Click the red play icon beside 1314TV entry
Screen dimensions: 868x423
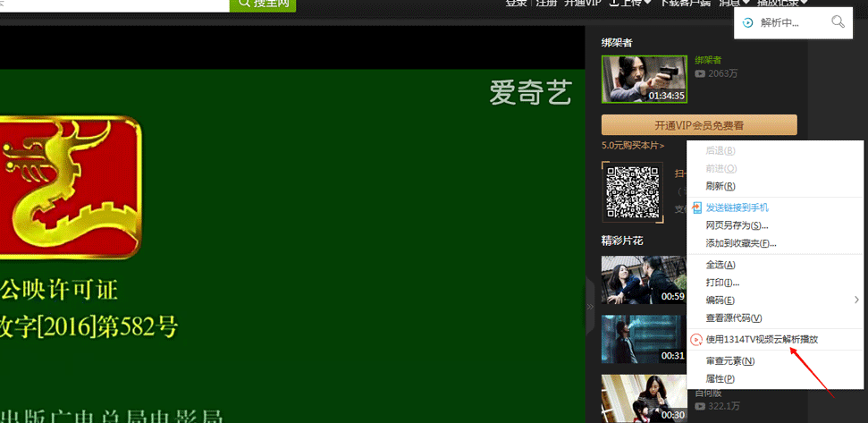point(696,340)
